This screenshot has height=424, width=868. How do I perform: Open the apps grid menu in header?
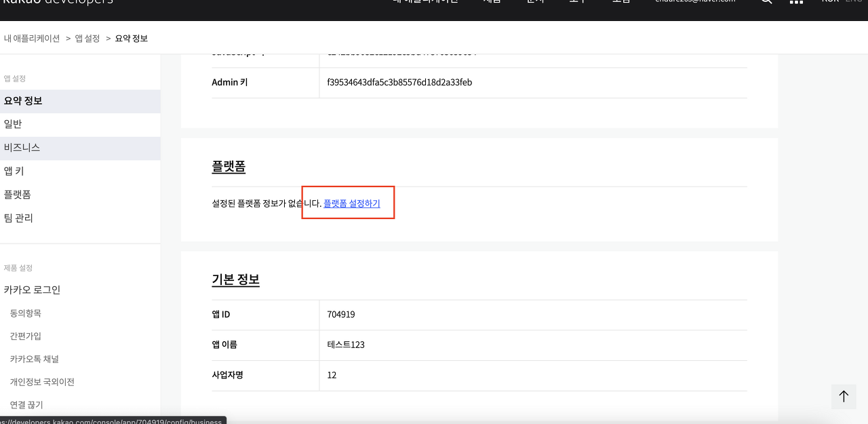click(x=796, y=2)
